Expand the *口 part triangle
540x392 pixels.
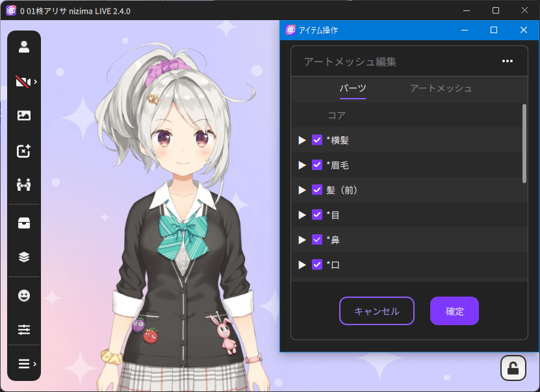pyautogui.click(x=302, y=265)
